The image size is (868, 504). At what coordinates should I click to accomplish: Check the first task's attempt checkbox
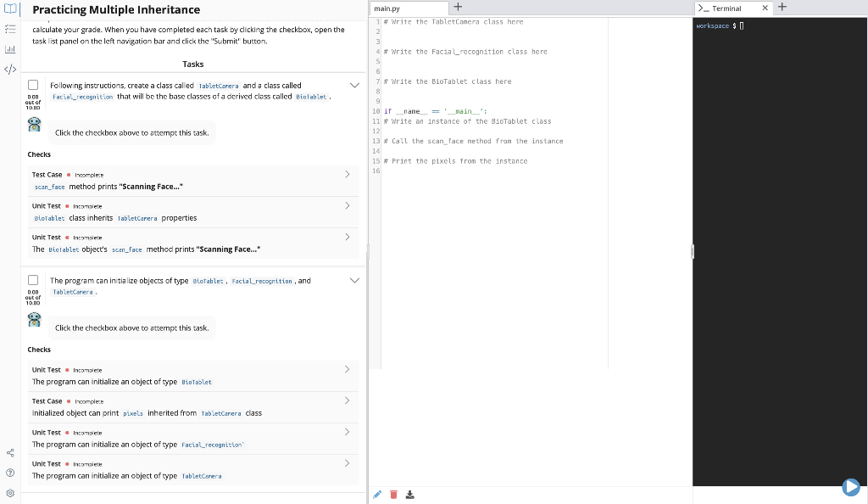click(32, 84)
